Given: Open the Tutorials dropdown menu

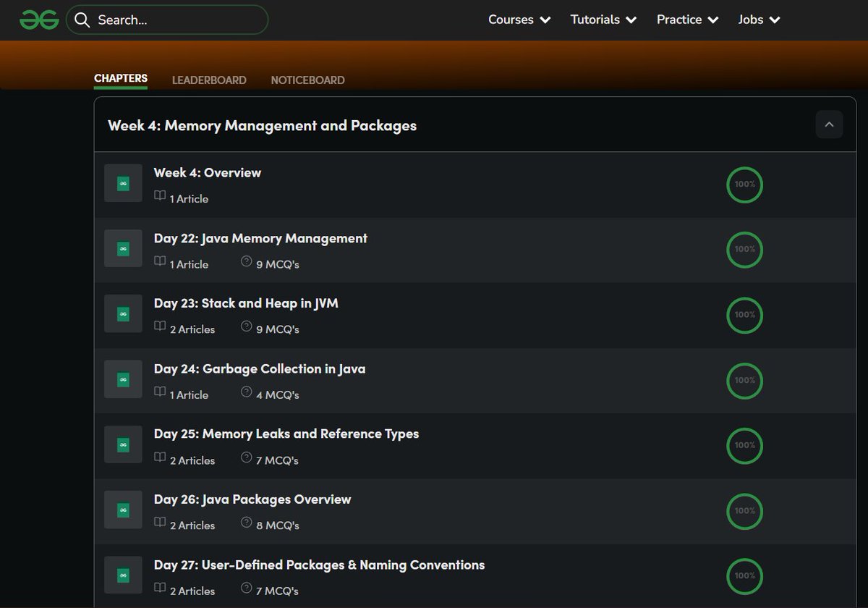Looking at the screenshot, I should click(x=603, y=20).
